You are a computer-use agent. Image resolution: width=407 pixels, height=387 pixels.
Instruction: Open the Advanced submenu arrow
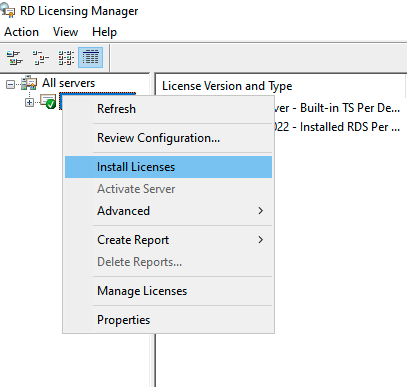pyautogui.click(x=260, y=211)
